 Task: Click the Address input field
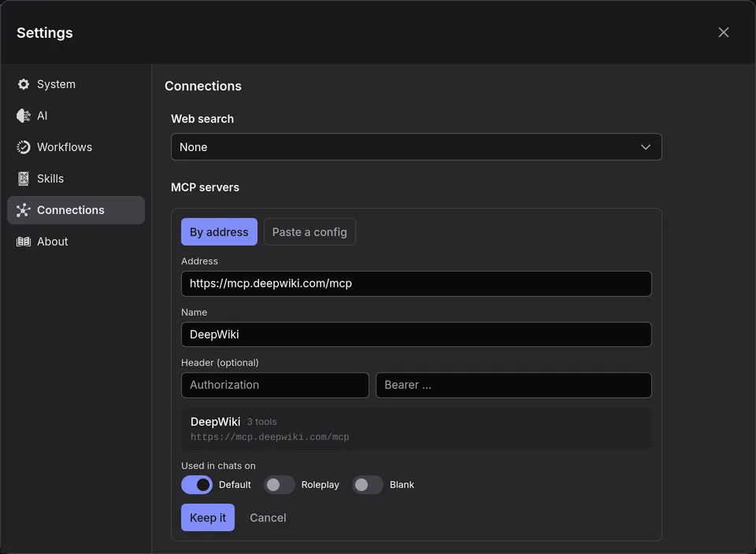click(x=416, y=283)
